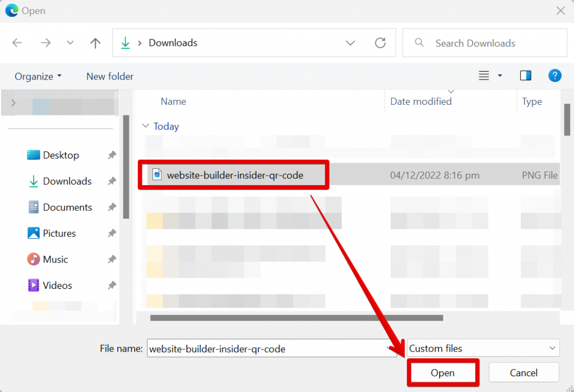The image size is (574, 392).
Task: Go up one folder level
Action: coord(95,43)
